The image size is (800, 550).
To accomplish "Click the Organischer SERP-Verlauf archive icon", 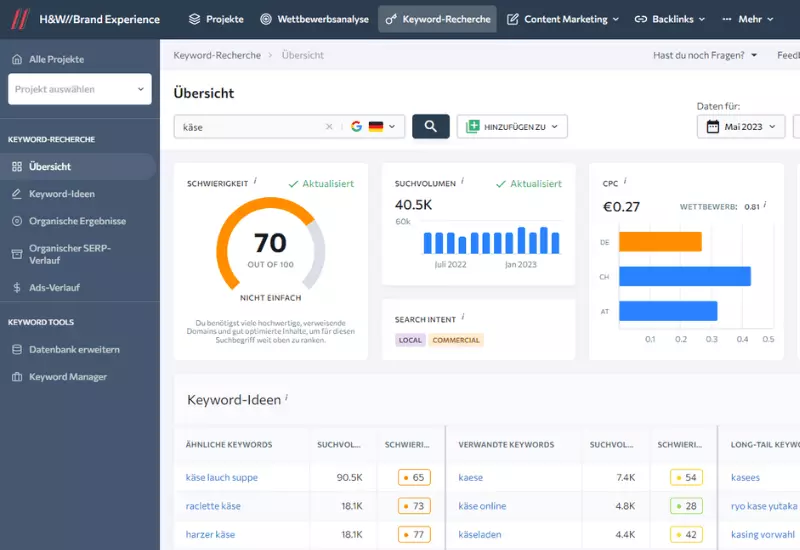I will 17,254.
